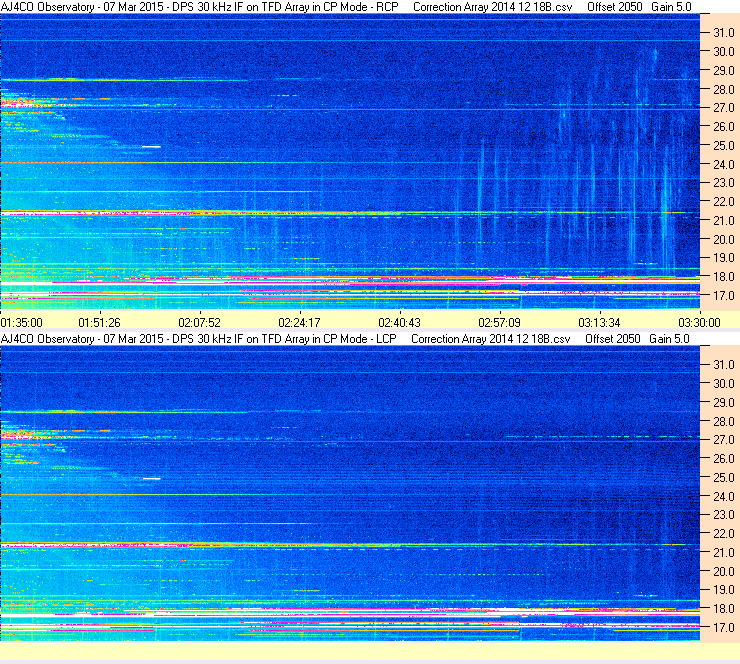The image size is (740, 664).
Task: Click the 25.0 frequency label on RCP axis
Action: (x=724, y=146)
